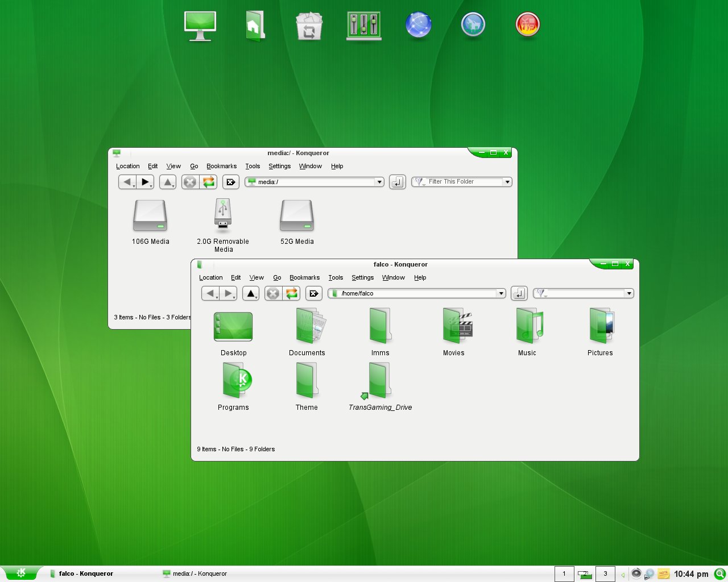Click the yellow sticky notes tray icon
Screen dimensions: 728x582
click(x=663, y=573)
